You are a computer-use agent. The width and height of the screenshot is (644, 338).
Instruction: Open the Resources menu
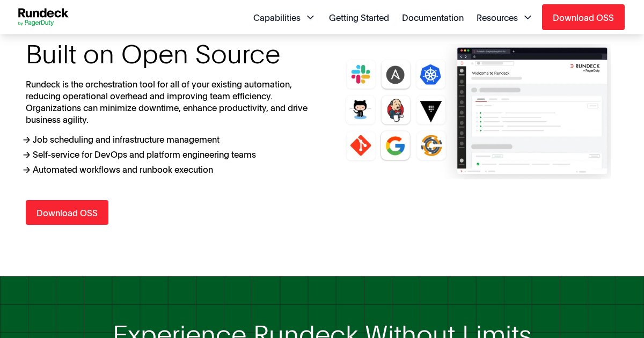click(497, 18)
